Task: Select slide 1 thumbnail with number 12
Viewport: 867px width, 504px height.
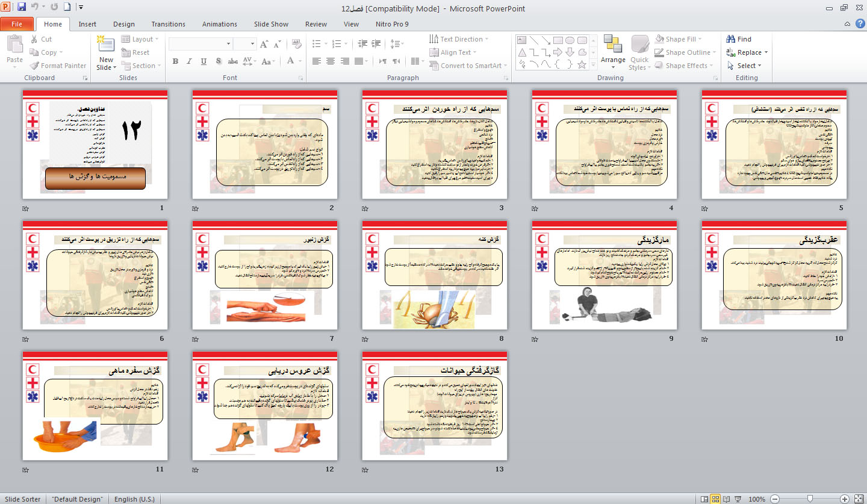Action: [x=94, y=145]
